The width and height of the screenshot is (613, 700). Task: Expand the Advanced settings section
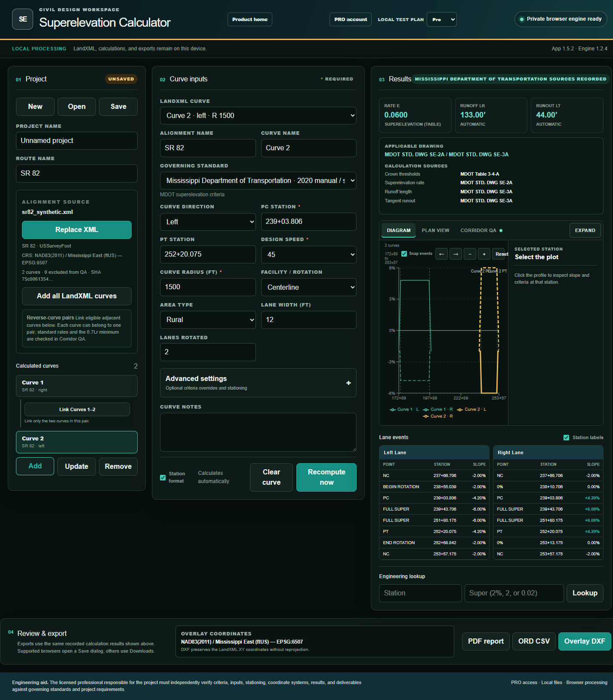point(258,383)
